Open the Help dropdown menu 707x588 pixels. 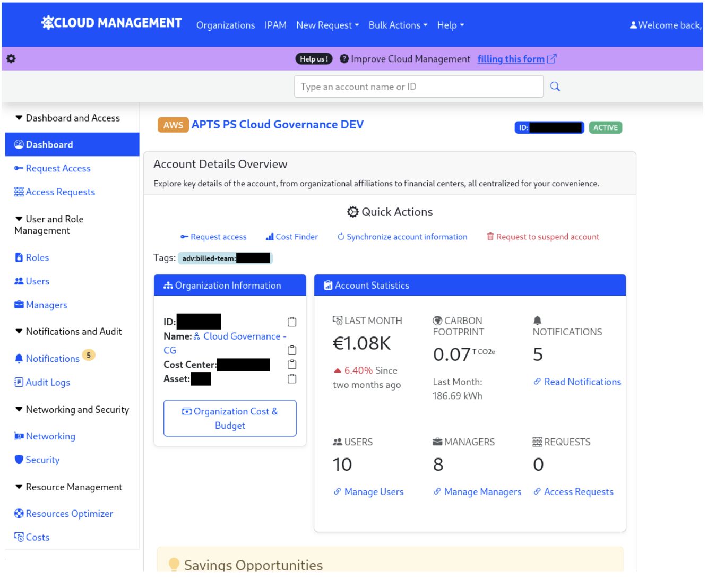(x=451, y=25)
